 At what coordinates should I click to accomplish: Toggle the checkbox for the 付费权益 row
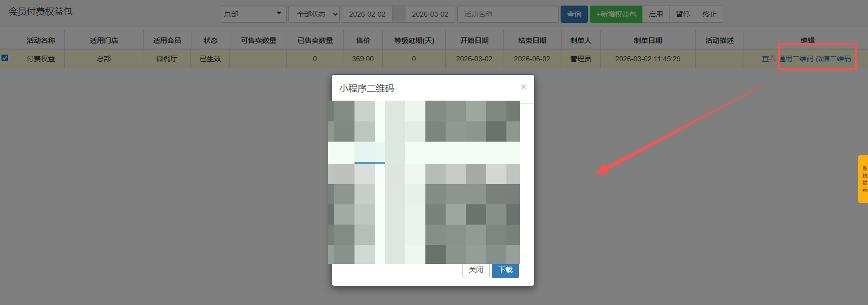point(5,58)
